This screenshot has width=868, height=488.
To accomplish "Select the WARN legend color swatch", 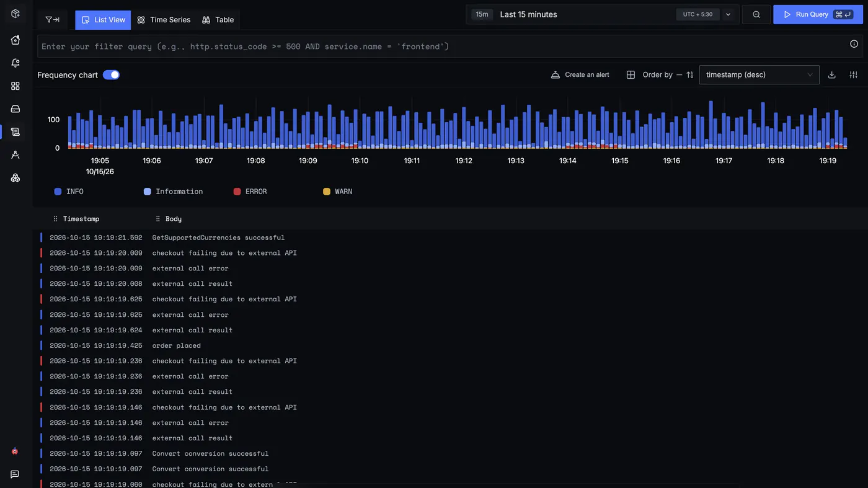I will (x=327, y=192).
